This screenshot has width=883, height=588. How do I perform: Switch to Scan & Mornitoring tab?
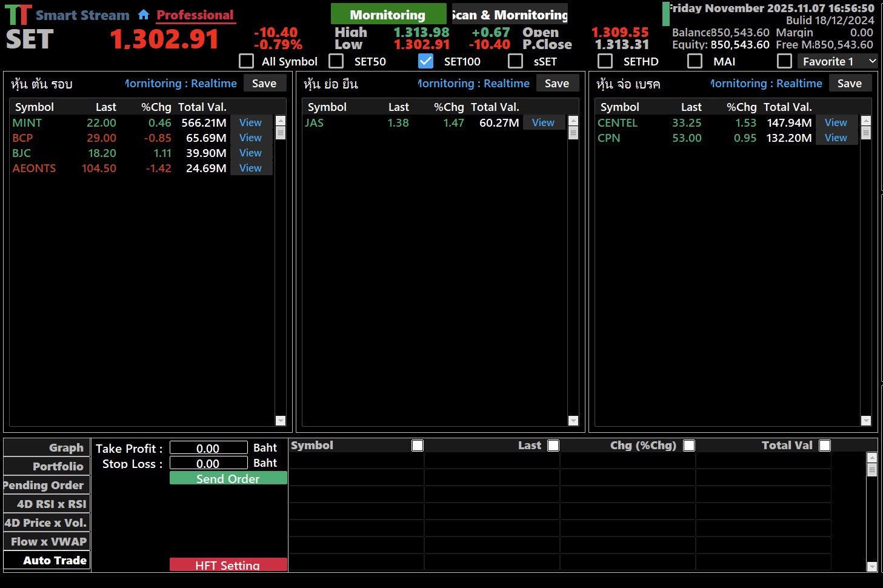510,15
